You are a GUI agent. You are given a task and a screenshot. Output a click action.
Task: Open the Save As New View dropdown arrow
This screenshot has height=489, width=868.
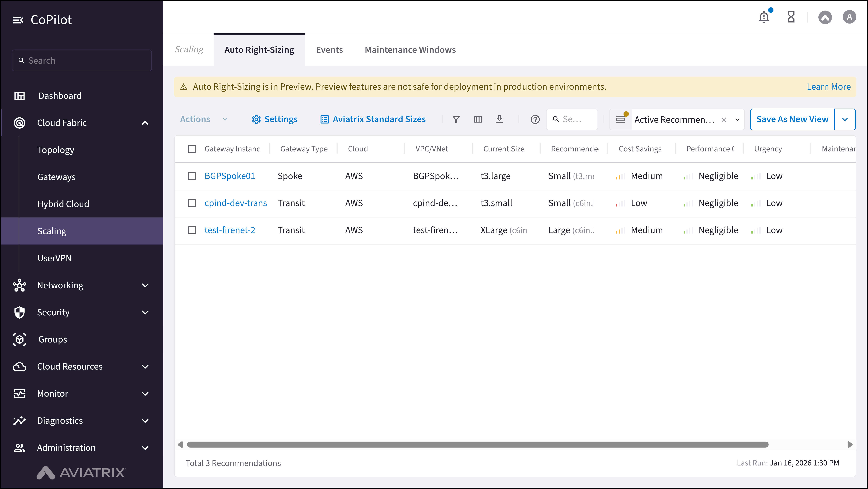pos(845,119)
